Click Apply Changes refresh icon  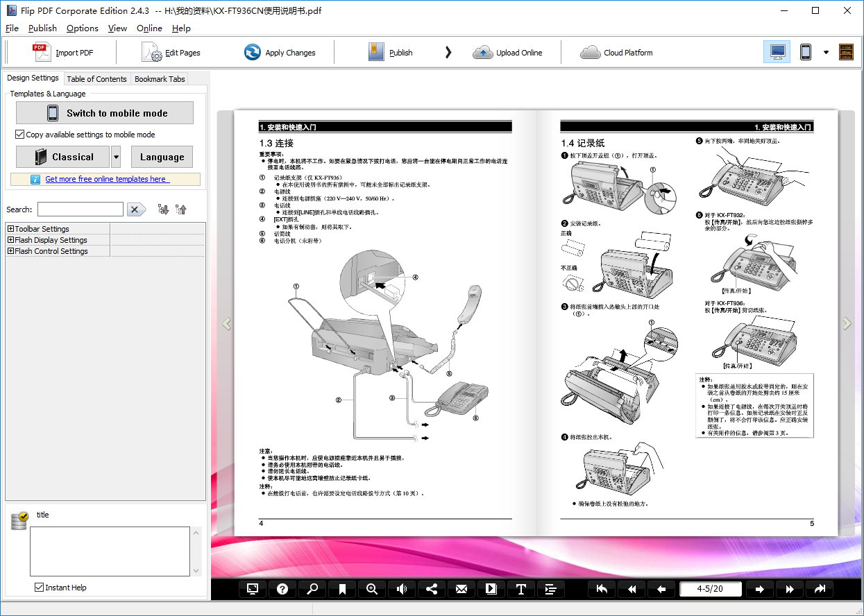pyautogui.click(x=253, y=52)
